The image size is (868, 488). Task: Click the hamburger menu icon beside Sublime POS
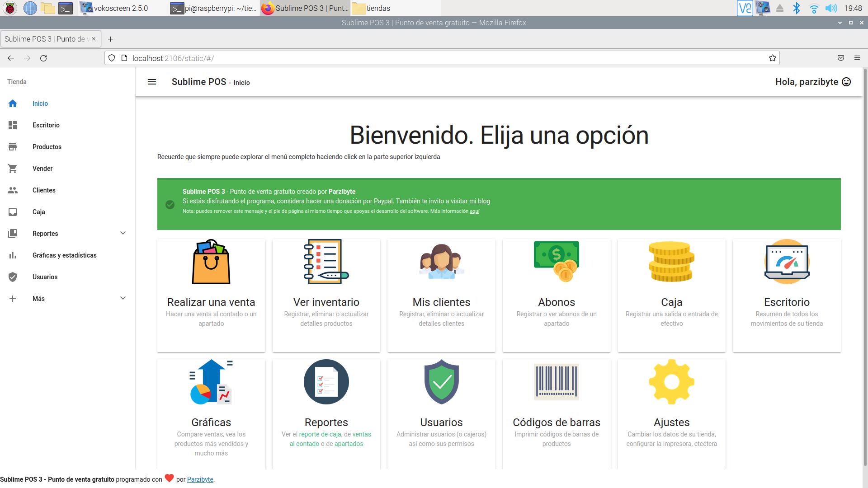pyautogui.click(x=152, y=82)
